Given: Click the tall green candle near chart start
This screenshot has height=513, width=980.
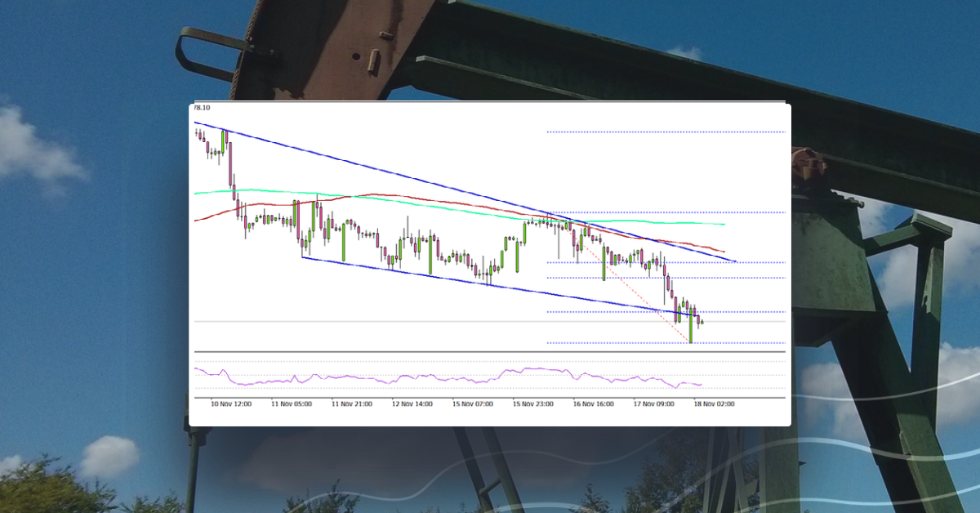Looking at the screenshot, I should pos(221,143).
